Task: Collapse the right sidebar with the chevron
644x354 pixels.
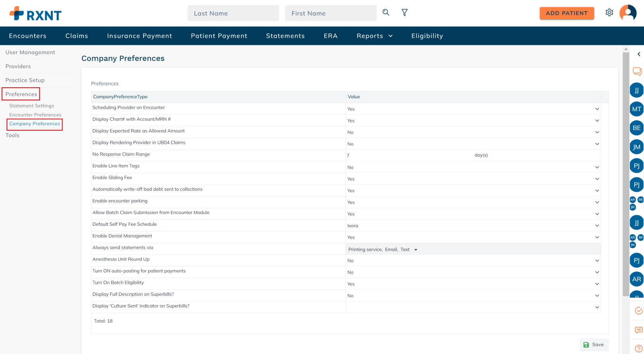Action: [639, 54]
